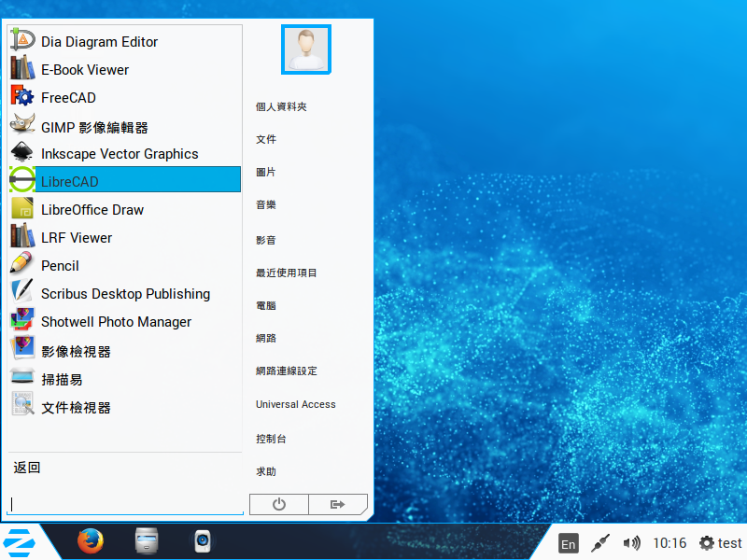
Task: Click the Inkscape logo icon
Action: [x=22, y=152]
